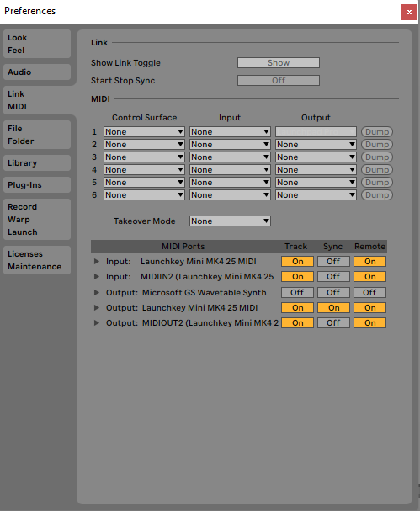
Task: Open Output dropdown for row 5
Action: 316,182
